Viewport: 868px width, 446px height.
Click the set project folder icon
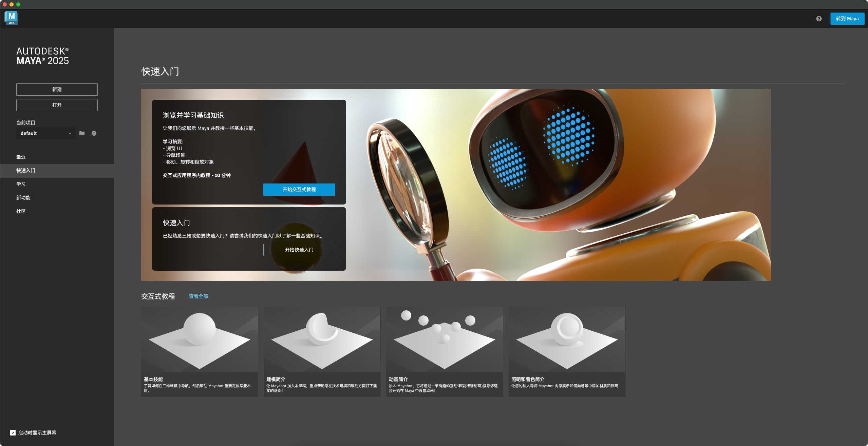click(82, 133)
